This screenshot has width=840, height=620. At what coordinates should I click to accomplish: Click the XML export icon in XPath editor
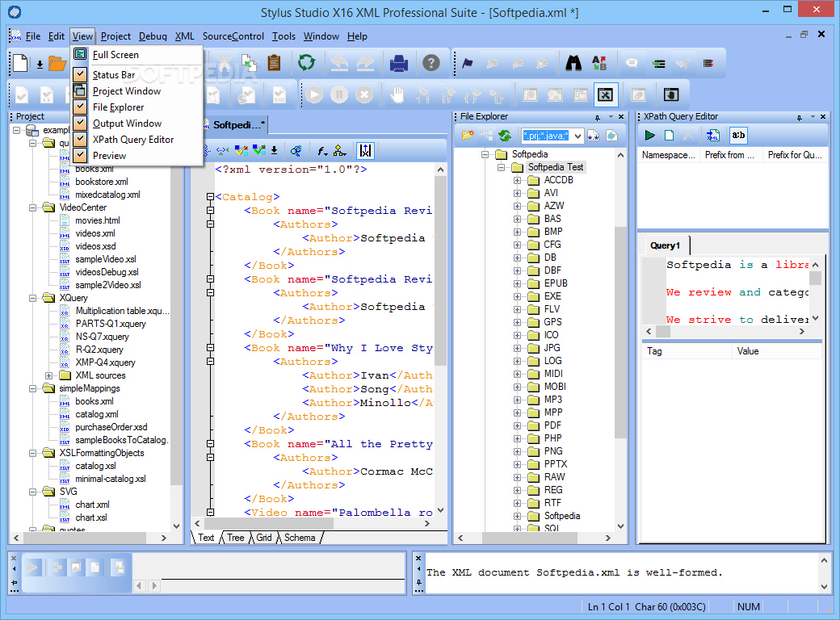click(x=713, y=136)
